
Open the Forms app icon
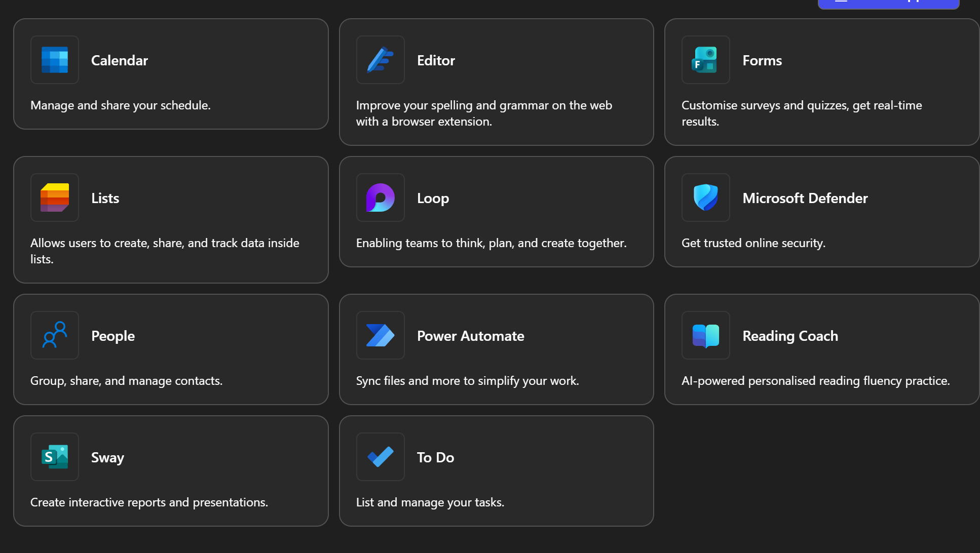click(x=705, y=60)
